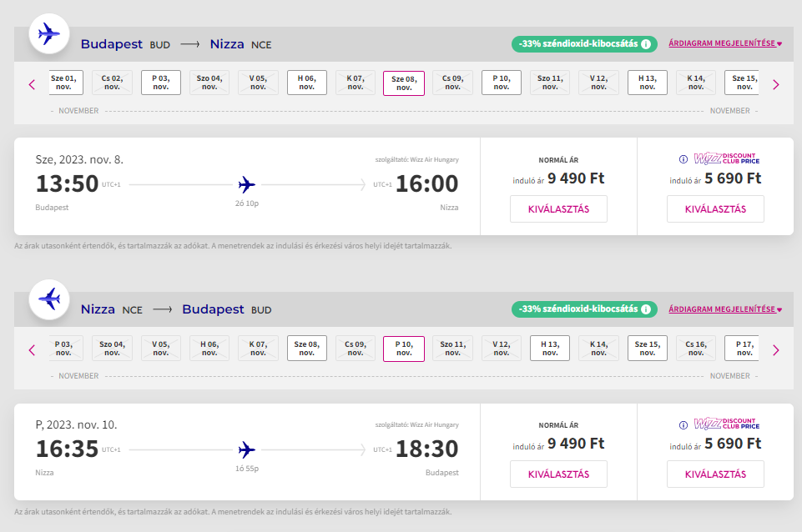The image size is (802, 532).
Task: Expand outbound Árdiagram megjelenítése
Action: pyautogui.click(x=725, y=43)
